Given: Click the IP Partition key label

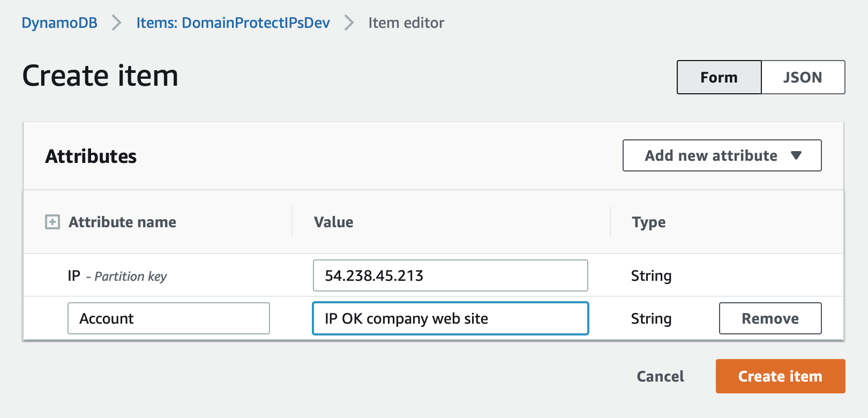Looking at the screenshot, I should pyautogui.click(x=117, y=276).
